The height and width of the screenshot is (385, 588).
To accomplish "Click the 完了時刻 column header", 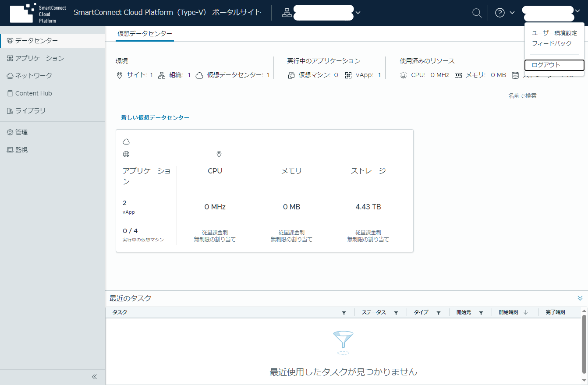I will pos(555,312).
